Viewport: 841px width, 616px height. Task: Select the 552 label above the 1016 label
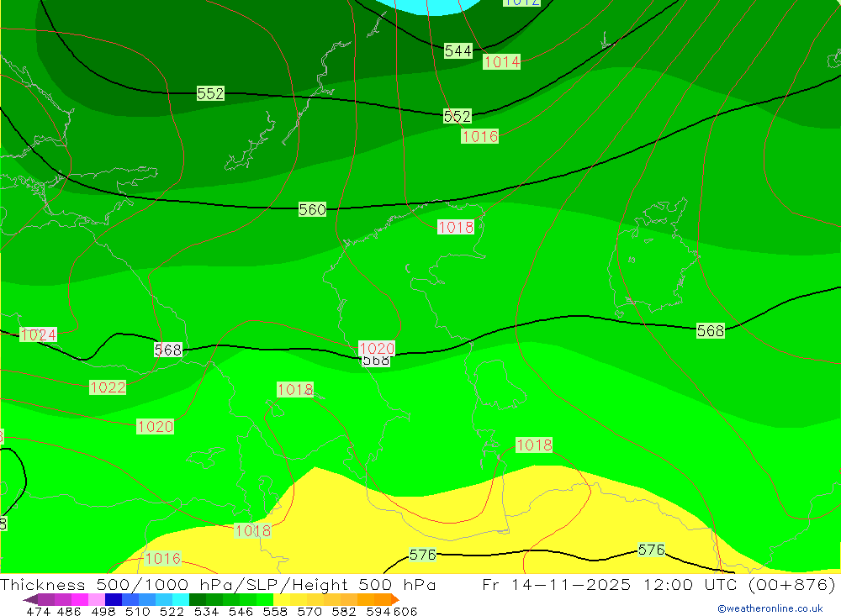pos(457,116)
